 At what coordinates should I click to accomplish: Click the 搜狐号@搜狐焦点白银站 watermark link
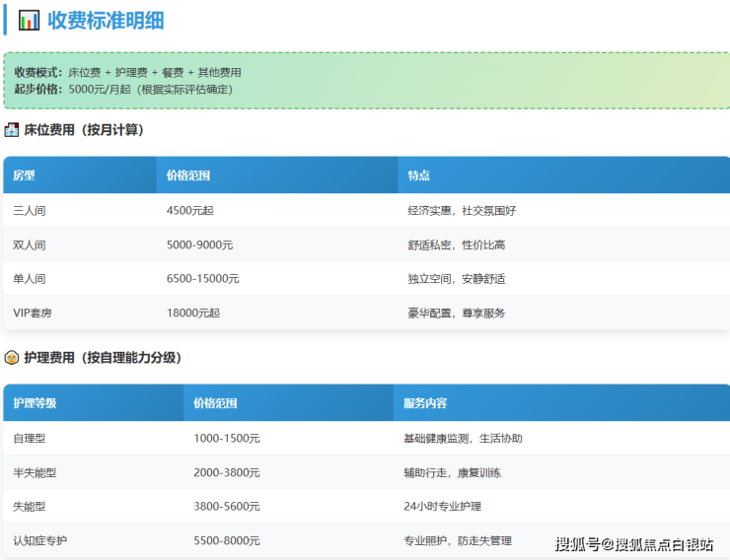coord(633,544)
